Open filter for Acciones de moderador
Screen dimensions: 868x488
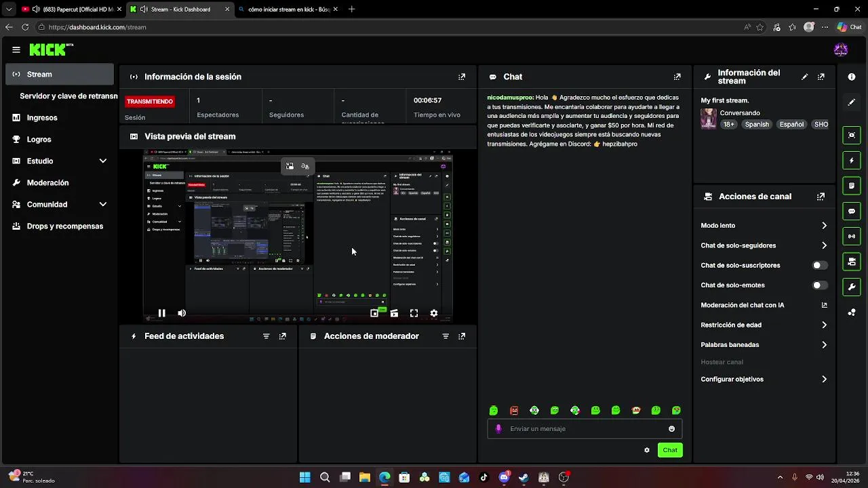click(446, 336)
